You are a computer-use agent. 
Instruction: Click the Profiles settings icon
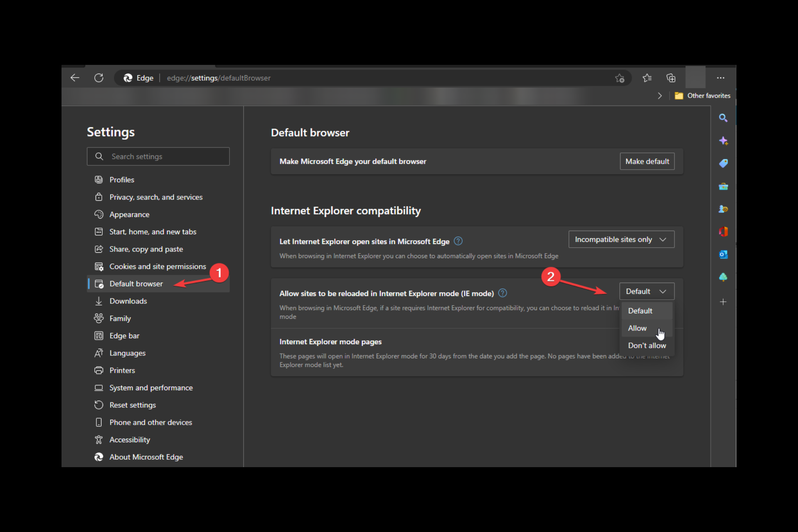click(99, 179)
